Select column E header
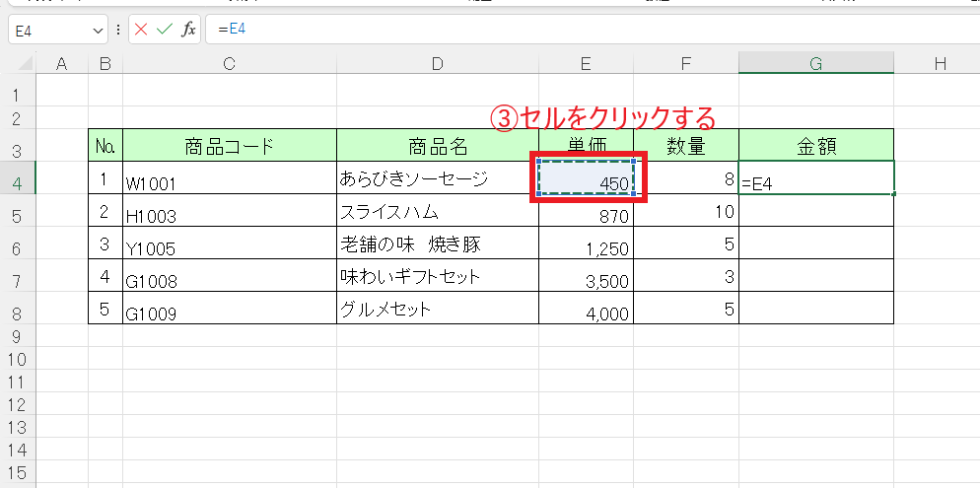The width and height of the screenshot is (980, 488). pyautogui.click(x=587, y=63)
